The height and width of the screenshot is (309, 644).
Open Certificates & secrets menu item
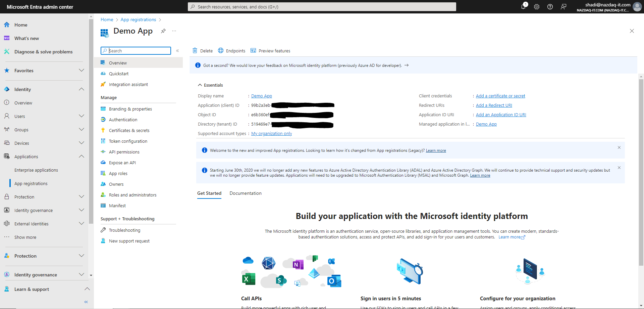[129, 131]
